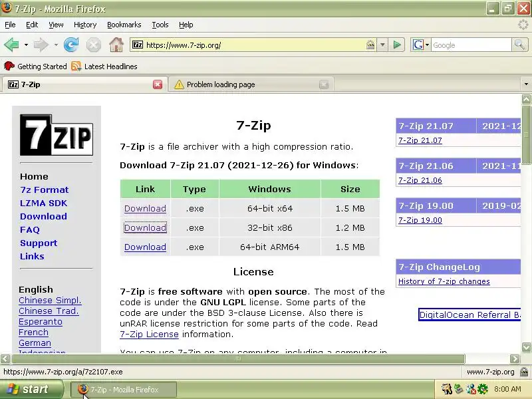Close the 7-Zip tab with red X
Viewport: 532px width, 399px height.
pyautogui.click(x=158, y=84)
